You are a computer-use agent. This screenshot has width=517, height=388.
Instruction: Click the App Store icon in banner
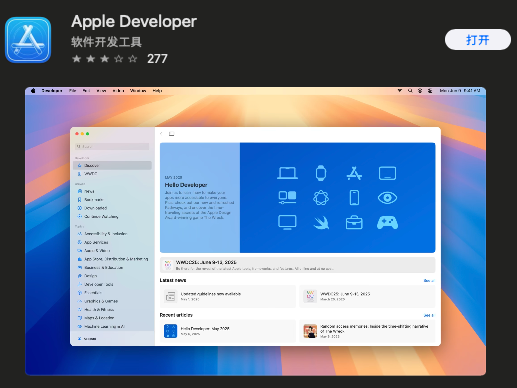point(354,173)
